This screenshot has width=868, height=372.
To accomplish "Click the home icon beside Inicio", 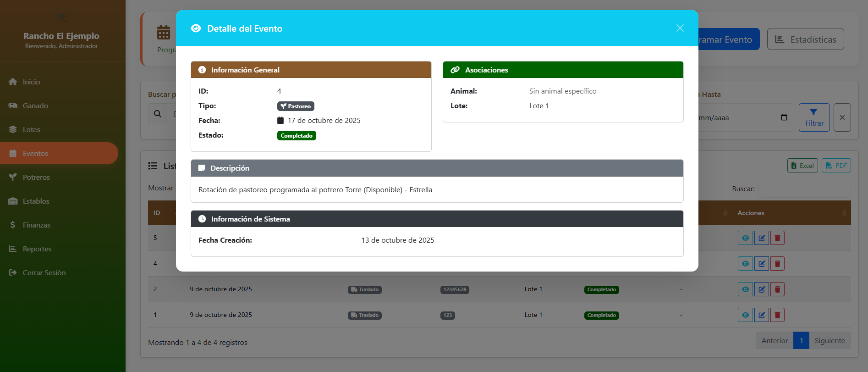I will pos(13,82).
